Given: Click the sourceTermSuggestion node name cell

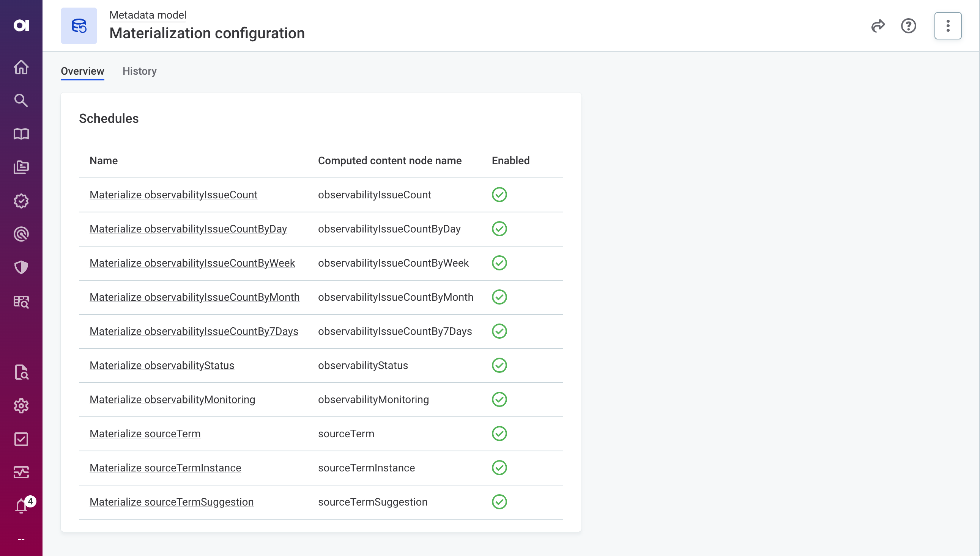Looking at the screenshot, I should pos(372,502).
